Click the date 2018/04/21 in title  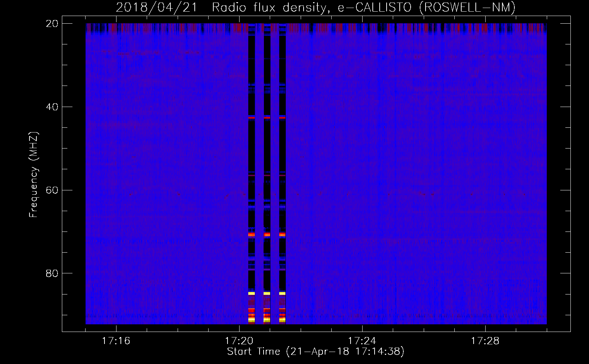pyautogui.click(x=157, y=7)
